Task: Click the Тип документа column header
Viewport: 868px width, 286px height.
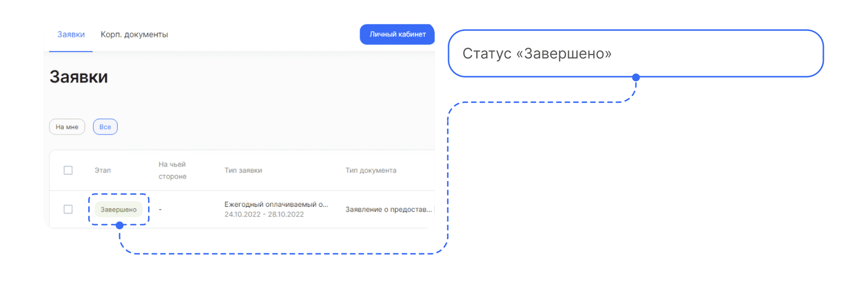Action: coord(371,171)
